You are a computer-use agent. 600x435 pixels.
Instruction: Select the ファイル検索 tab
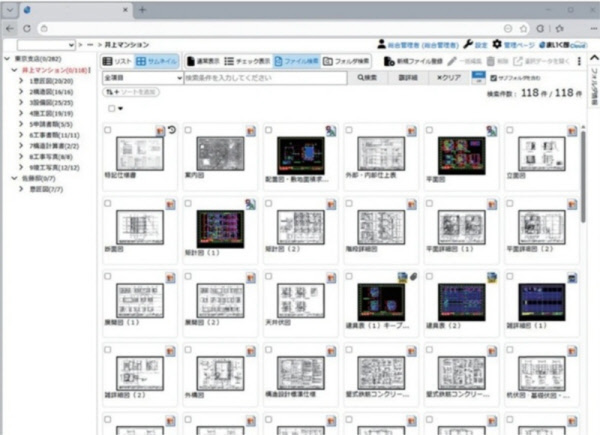(297, 61)
